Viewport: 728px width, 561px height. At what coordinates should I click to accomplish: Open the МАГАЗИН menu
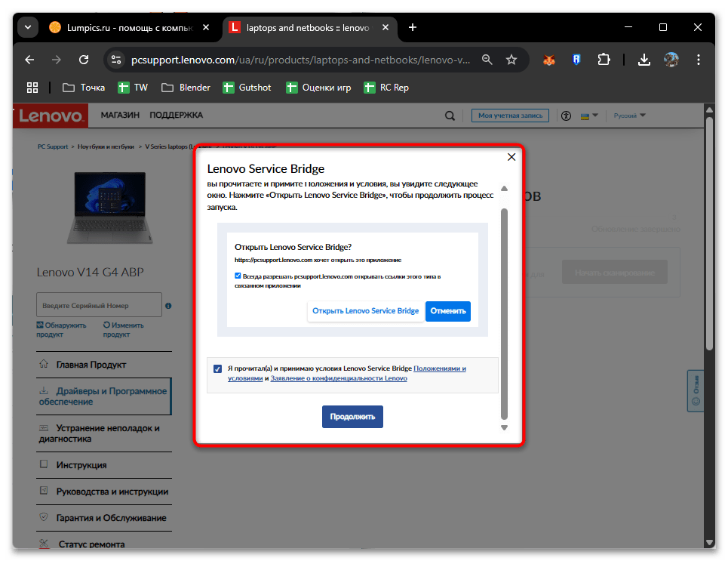(120, 116)
